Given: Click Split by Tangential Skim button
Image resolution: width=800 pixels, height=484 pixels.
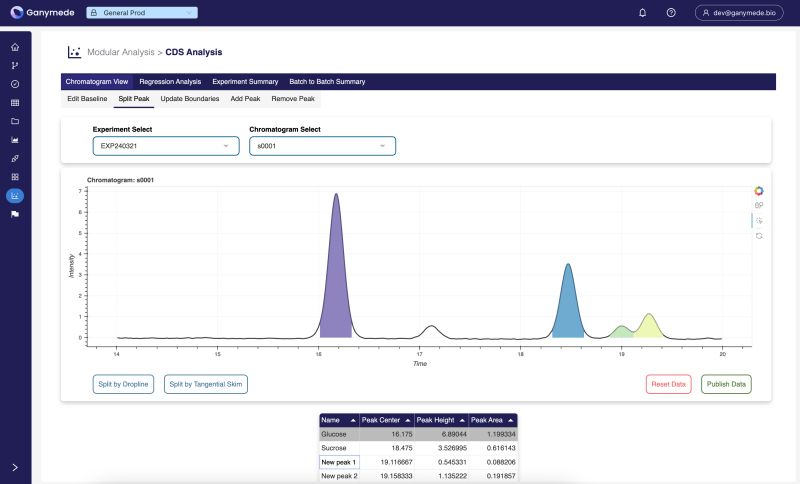Looking at the screenshot, I should 206,384.
